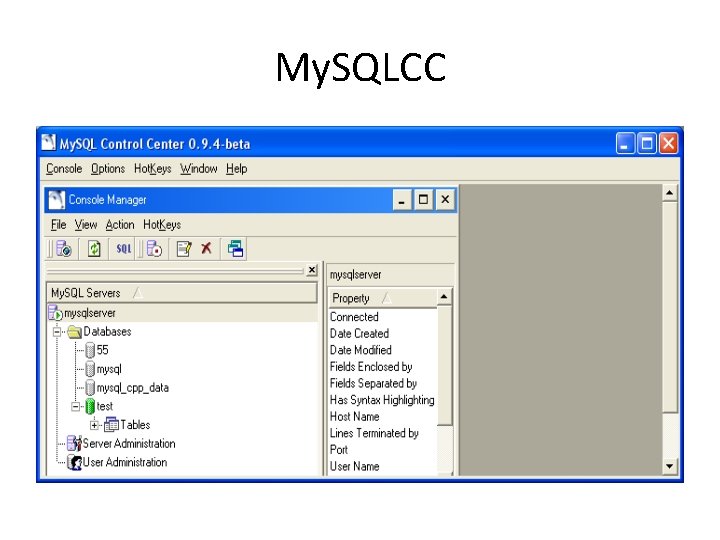Open the SQL query toolbar button
This screenshot has height=540, width=720.
point(124,249)
